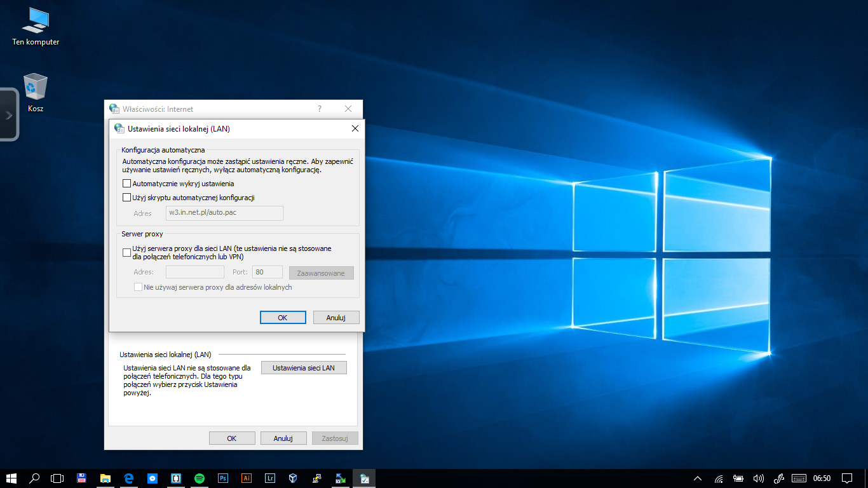The width and height of the screenshot is (868, 488).
Task: Launch Lightroom from the taskbar
Action: click(270, 478)
